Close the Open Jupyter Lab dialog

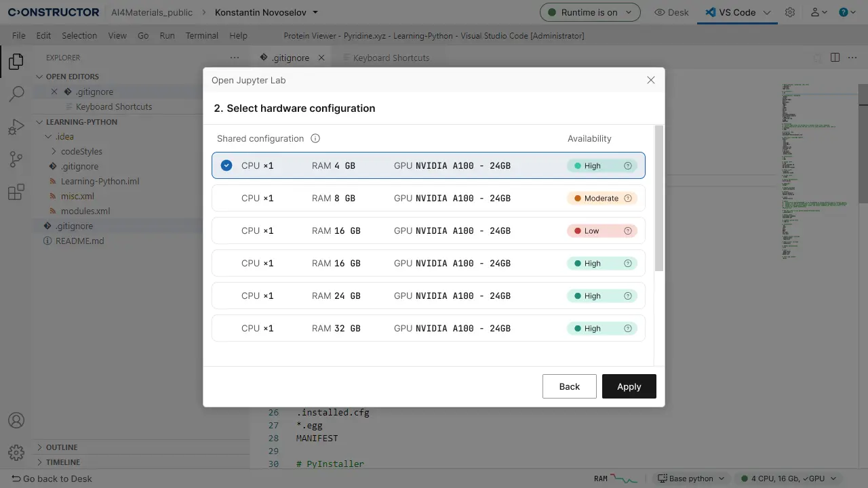coord(650,80)
